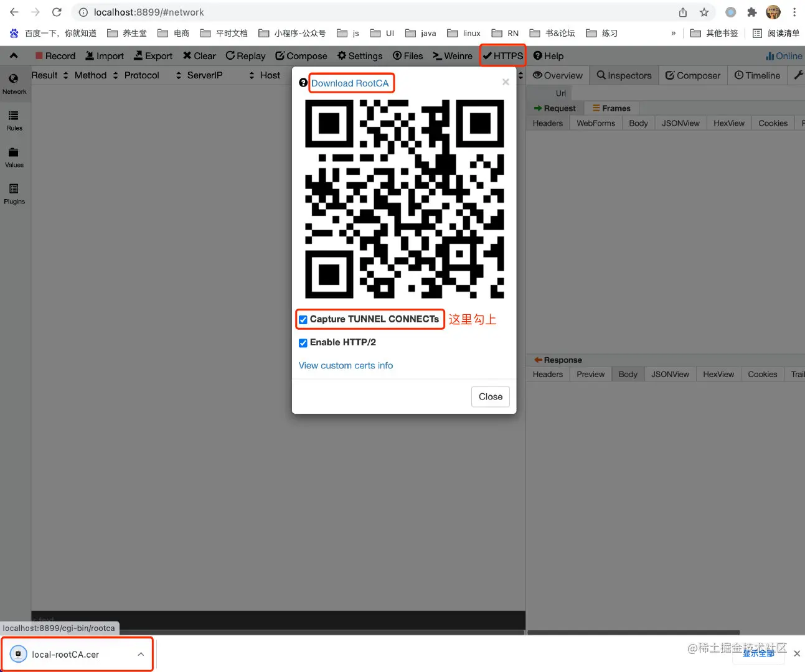The height and width of the screenshot is (672, 805).
Task: Open the Weinre menu
Action: pyautogui.click(x=453, y=56)
